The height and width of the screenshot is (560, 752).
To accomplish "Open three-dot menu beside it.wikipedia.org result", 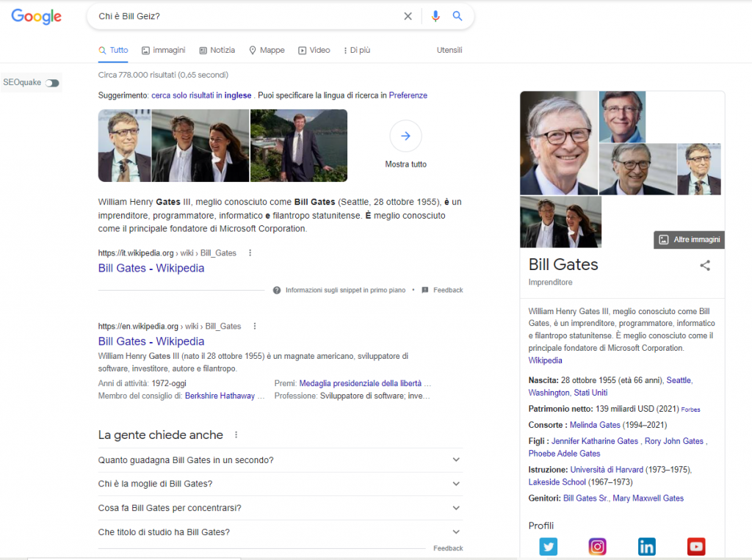I will pyautogui.click(x=250, y=252).
